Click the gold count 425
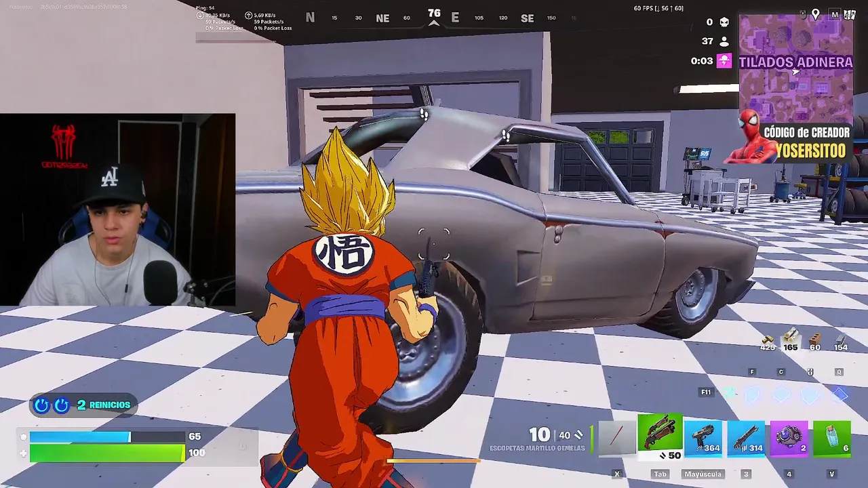The image size is (868, 488). (768, 347)
